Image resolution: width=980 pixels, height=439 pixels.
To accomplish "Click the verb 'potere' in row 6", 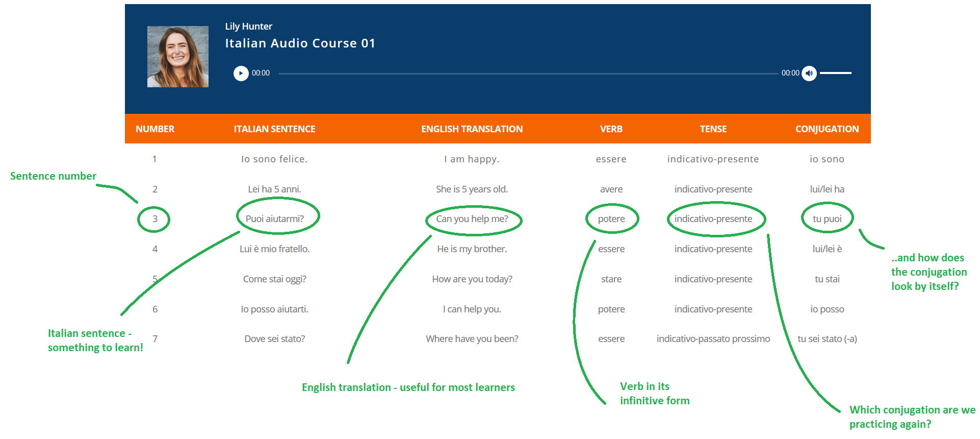I will (611, 309).
